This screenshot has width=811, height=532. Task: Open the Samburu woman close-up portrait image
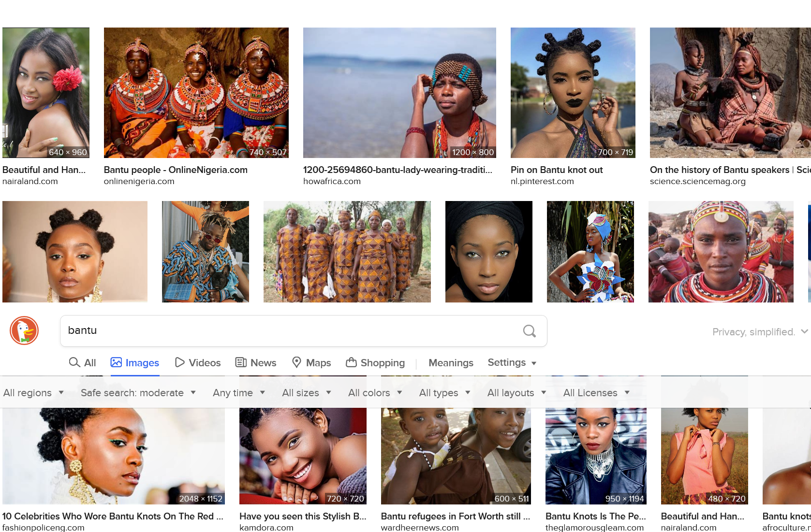[x=721, y=252]
